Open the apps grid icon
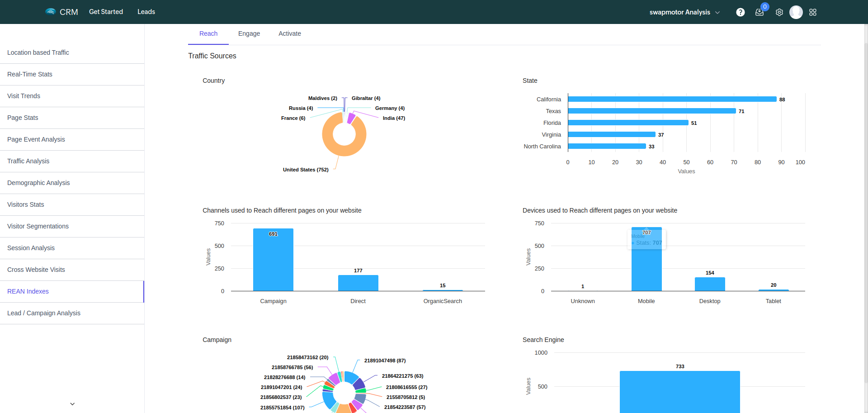 coord(813,12)
